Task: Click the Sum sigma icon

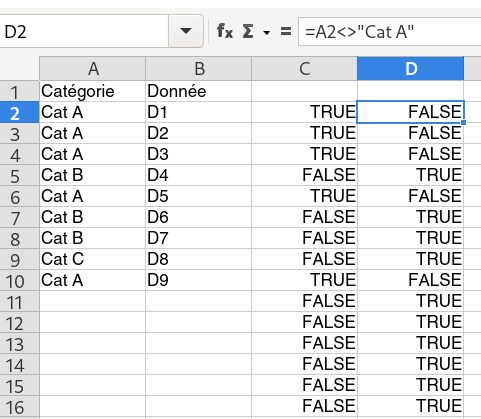Action: (248, 32)
